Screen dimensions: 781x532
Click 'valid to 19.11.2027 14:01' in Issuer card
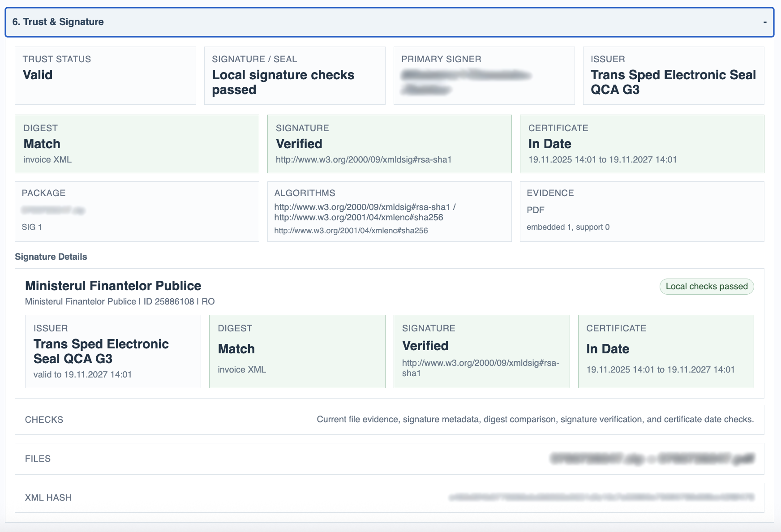click(83, 374)
